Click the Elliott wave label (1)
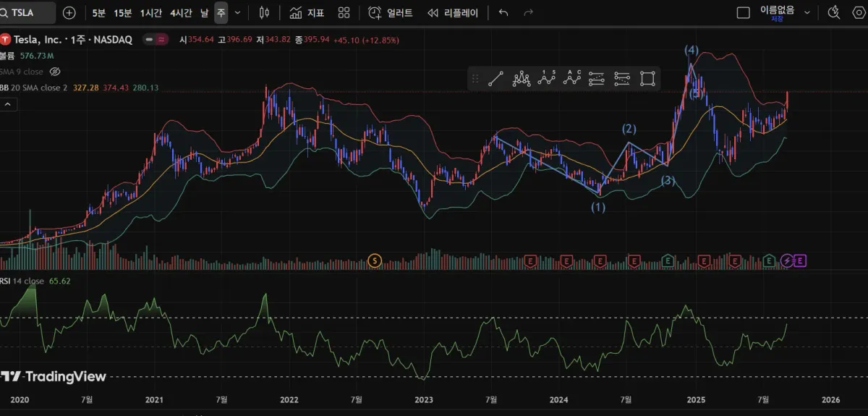This screenshot has width=868, height=416. tap(598, 207)
